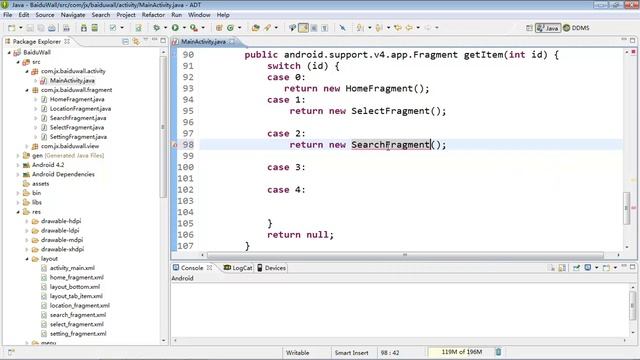This screenshot has width=640, height=360.
Task: Click the New file toolbar icon
Action: pyautogui.click(x=11, y=28)
